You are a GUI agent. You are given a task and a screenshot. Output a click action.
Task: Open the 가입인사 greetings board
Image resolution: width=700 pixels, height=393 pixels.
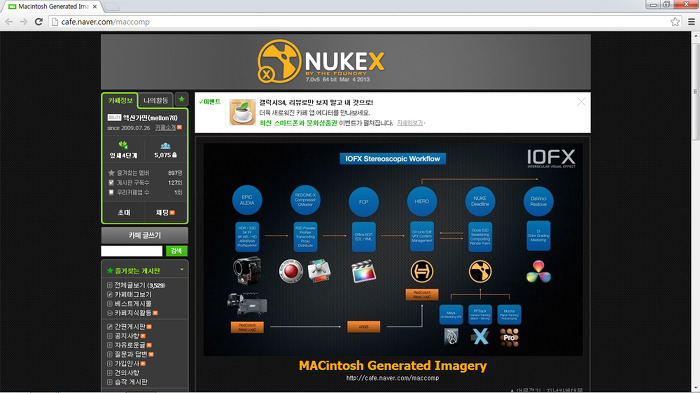point(126,364)
